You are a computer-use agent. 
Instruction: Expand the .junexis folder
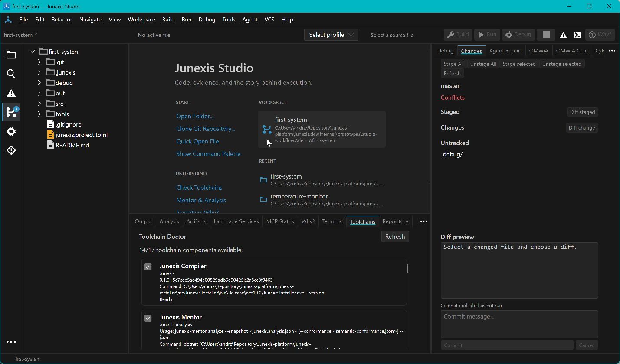pyautogui.click(x=39, y=72)
